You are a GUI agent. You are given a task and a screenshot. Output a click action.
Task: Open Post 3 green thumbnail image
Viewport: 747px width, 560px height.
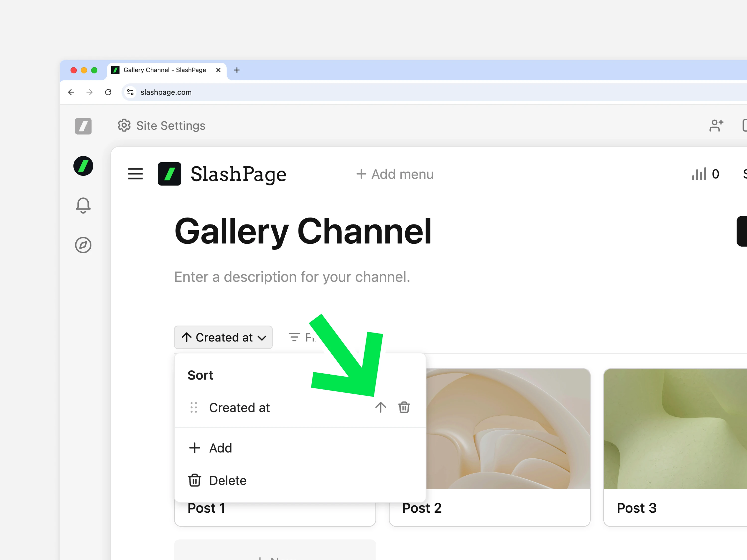click(x=675, y=429)
